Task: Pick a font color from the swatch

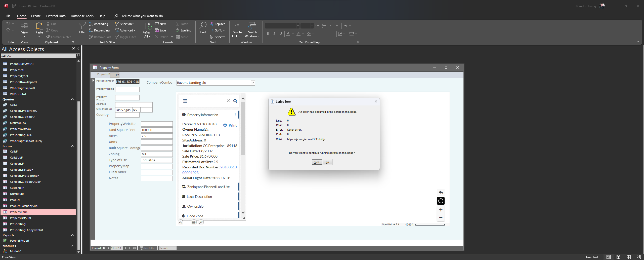Action: pos(288,33)
